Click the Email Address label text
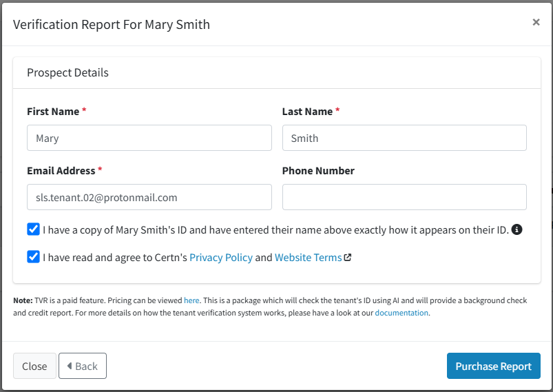 click(x=61, y=171)
